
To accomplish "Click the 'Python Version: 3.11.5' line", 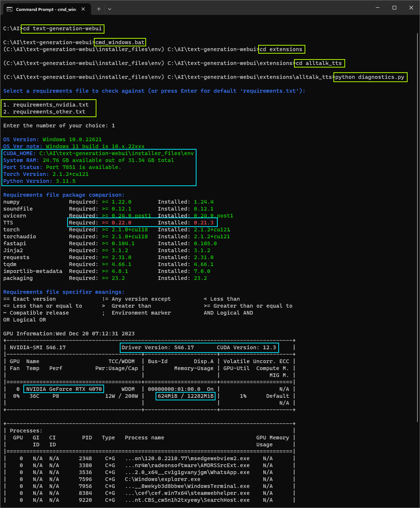I will point(39,181).
